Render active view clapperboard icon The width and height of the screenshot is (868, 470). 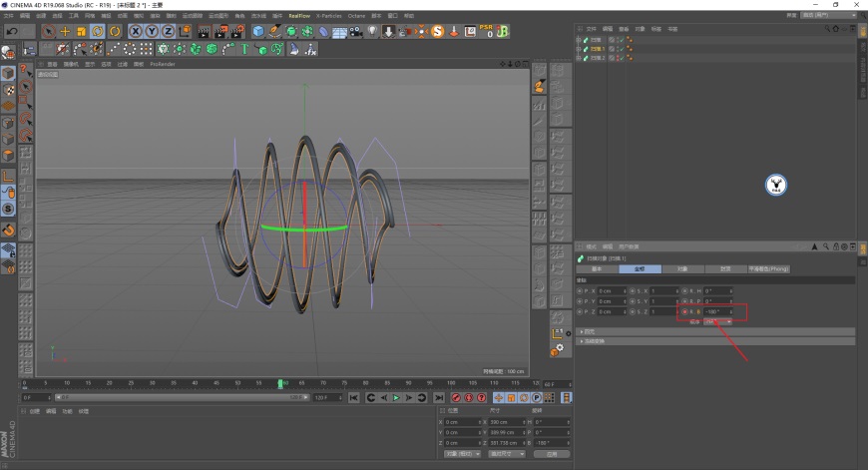pos(204,32)
